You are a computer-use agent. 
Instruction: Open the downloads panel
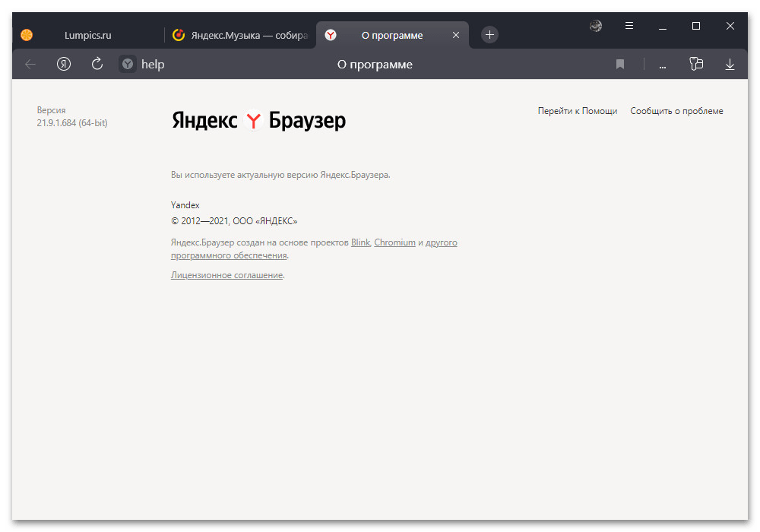click(730, 65)
